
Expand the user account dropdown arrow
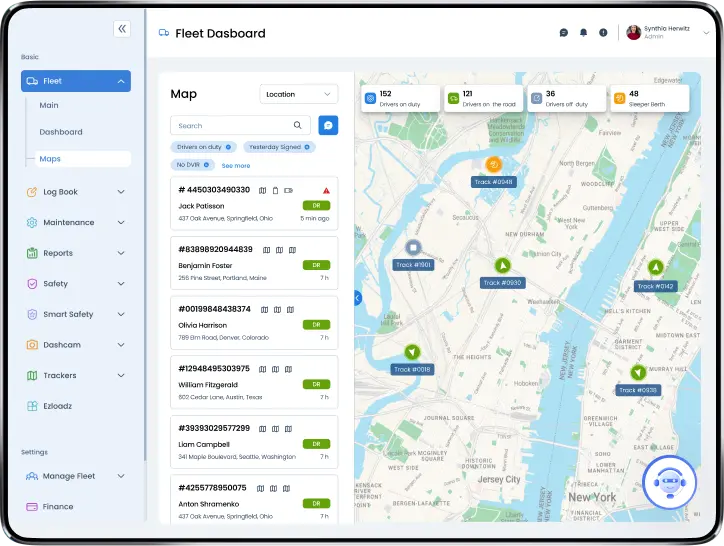pyautogui.click(x=706, y=33)
